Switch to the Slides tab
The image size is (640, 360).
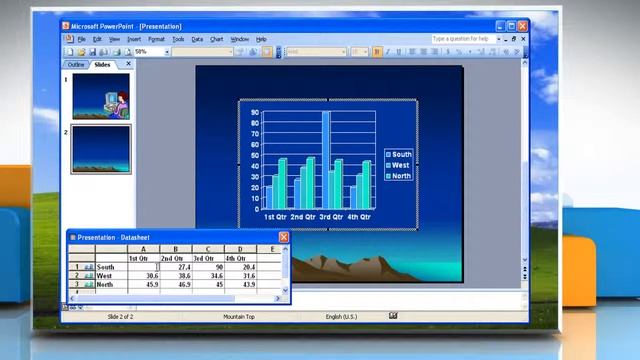[102, 64]
